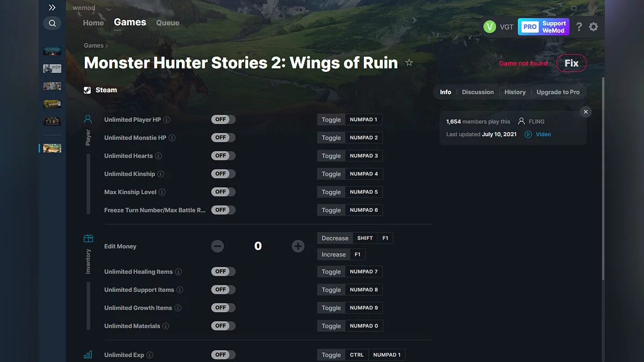Viewport: 644px width, 362px height.
Task: Turn on Unlimited Hearts
Action: click(223, 156)
